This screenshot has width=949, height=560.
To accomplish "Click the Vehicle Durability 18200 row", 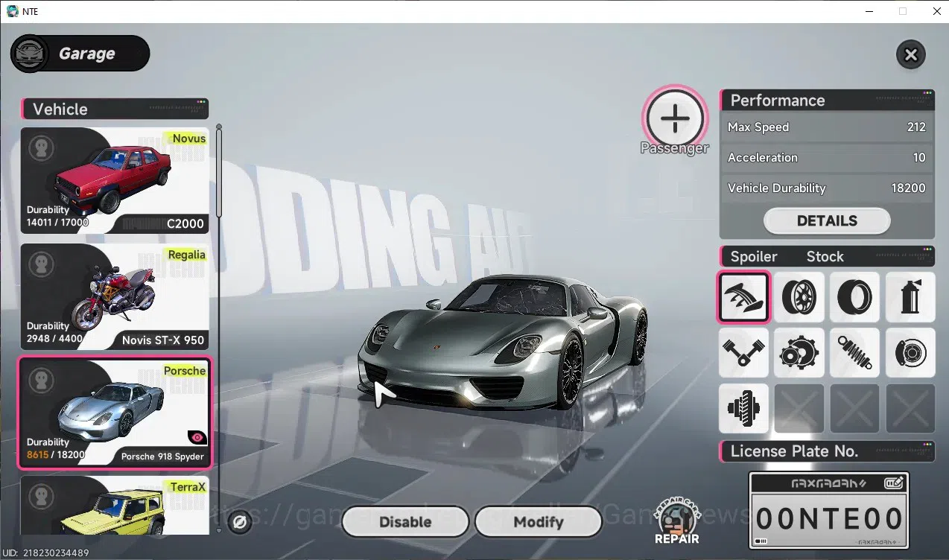I will (x=827, y=188).
